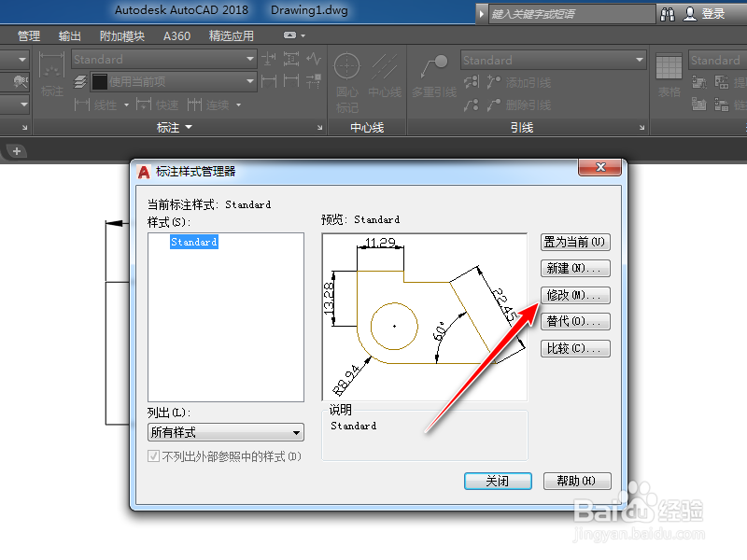Click the keyword search input field
747x560 pixels.
coord(571,14)
